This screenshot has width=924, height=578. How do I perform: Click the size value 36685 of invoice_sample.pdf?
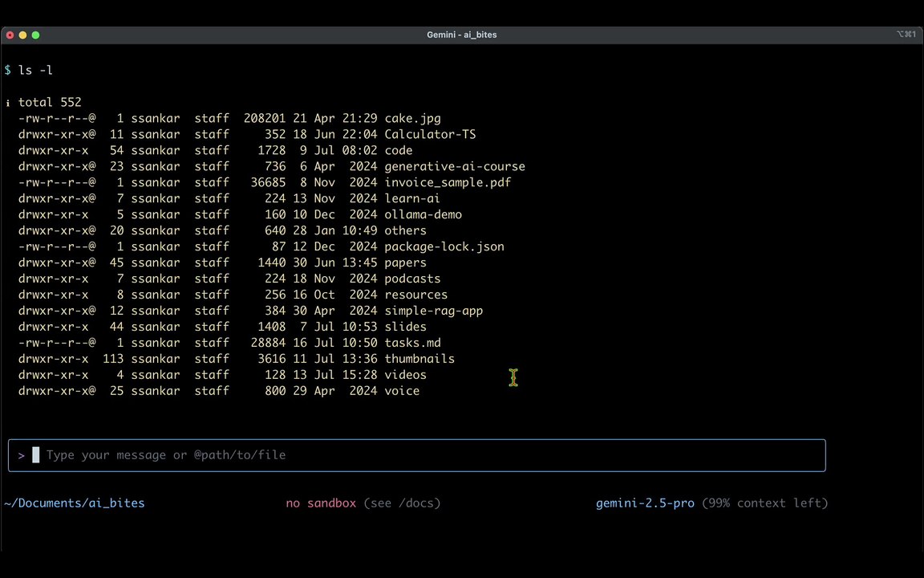tap(268, 182)
